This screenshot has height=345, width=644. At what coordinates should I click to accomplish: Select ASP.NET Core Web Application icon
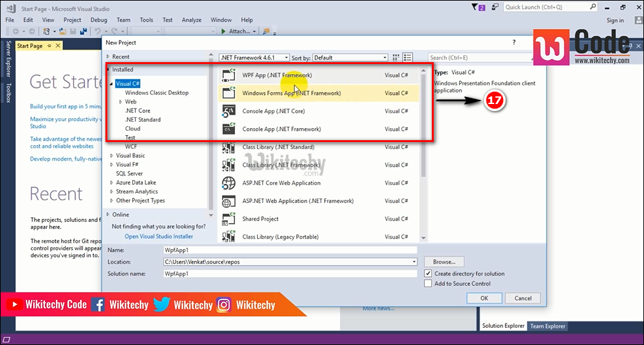tap(229, 183)
